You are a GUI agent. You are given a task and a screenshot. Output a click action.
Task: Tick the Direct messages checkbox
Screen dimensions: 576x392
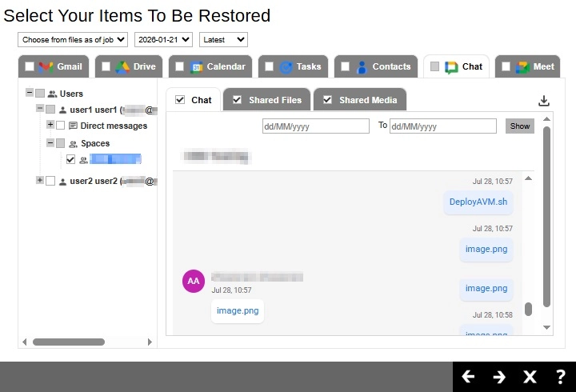[x=61, y=126]
